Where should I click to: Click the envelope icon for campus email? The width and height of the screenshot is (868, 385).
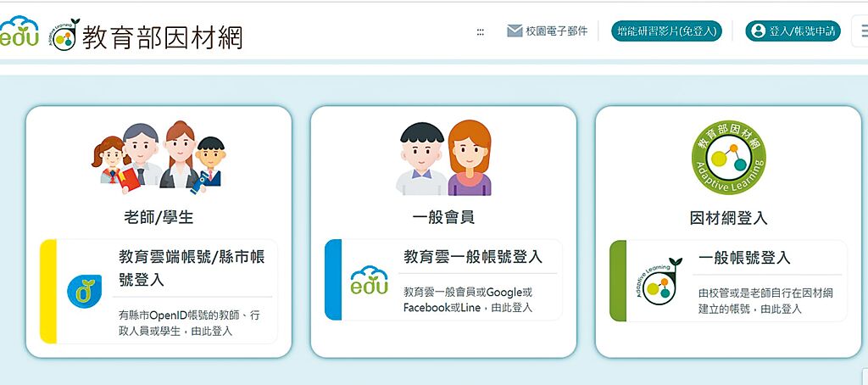(514, 31)
